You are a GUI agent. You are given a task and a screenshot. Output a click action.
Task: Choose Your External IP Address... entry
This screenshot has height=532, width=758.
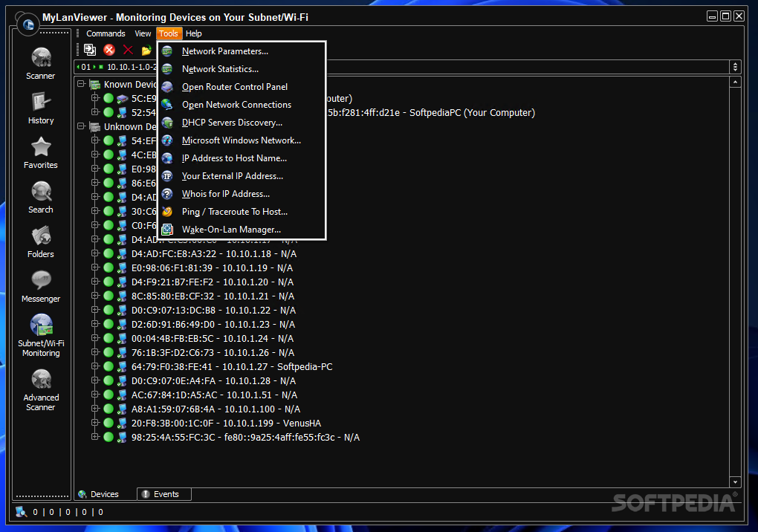pyautogui.click(x=242, y=176)
